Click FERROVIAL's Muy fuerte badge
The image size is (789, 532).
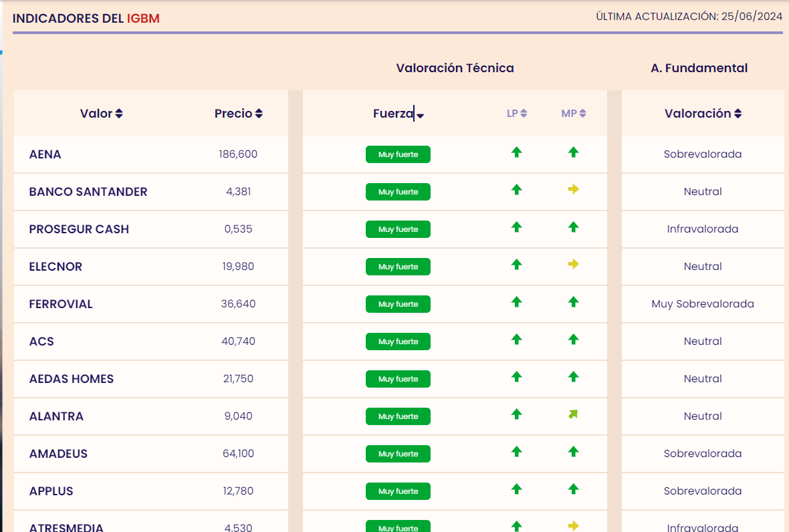coord(398,304)
